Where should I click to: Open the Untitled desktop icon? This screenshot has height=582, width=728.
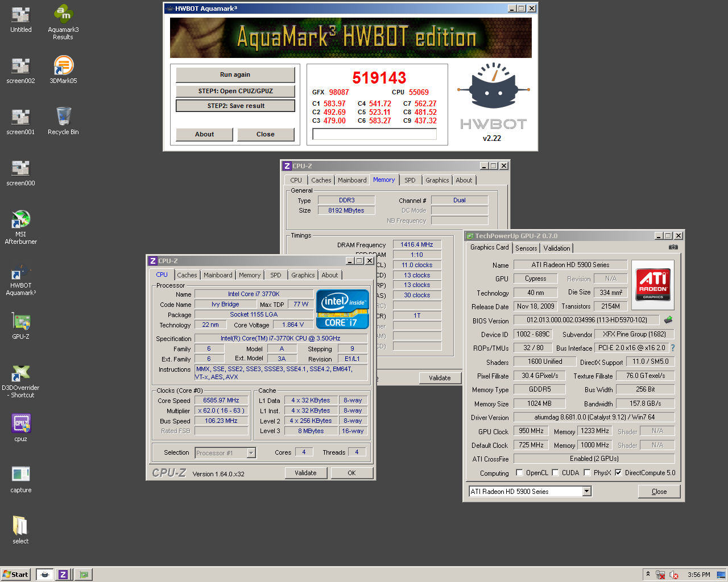21,19
